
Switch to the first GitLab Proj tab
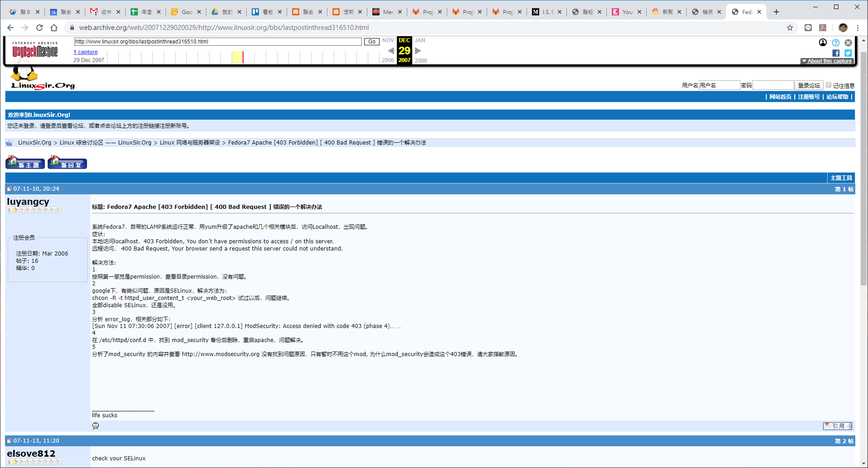(426, 12)
